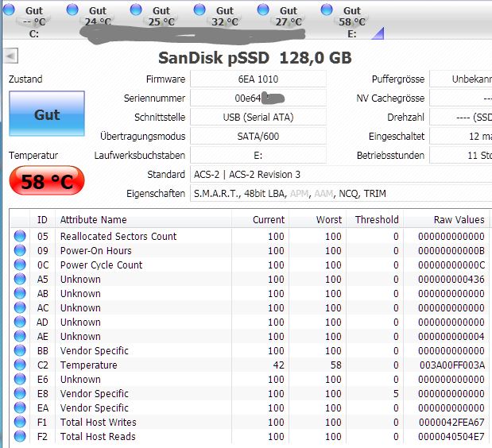Click the ID column header
Screen dimensions: 492x448
(x=42, y=219)
